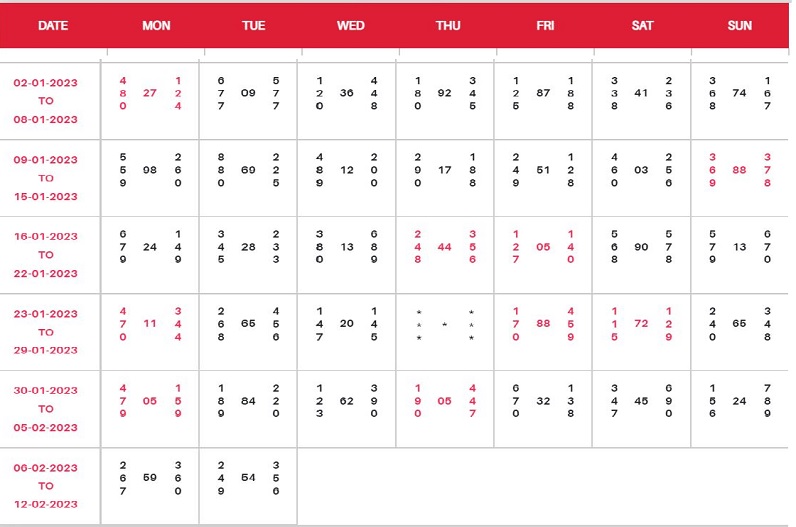
Task: Select the 16-01-2023 to 22-01-2023 date range
Action: click(x=46, y=255)
